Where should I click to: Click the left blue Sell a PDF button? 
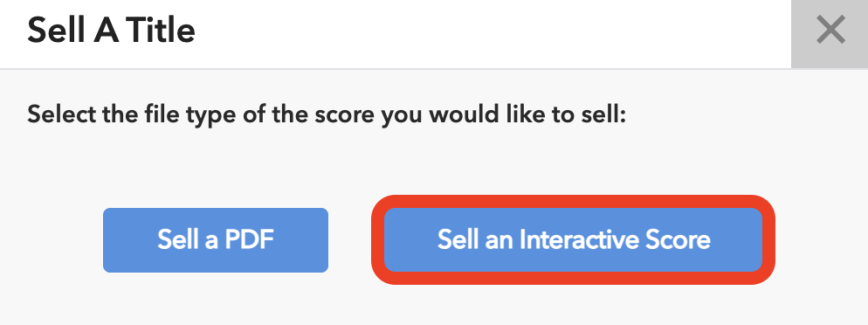tap(216, 239)
